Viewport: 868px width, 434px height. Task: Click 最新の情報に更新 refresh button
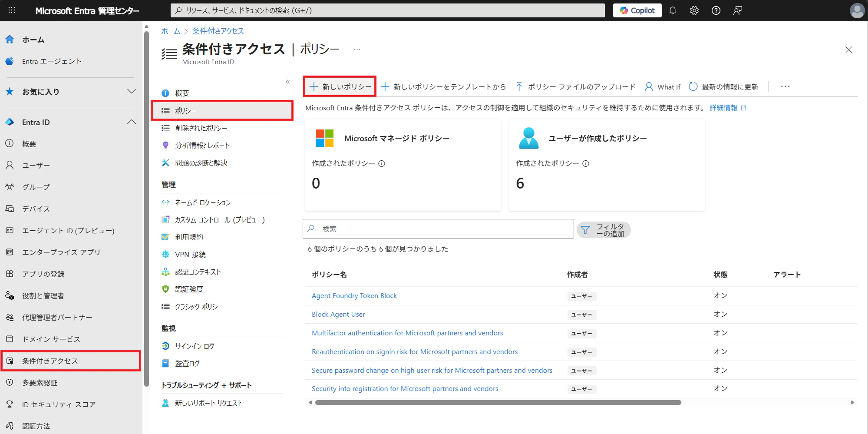point(723,86)
